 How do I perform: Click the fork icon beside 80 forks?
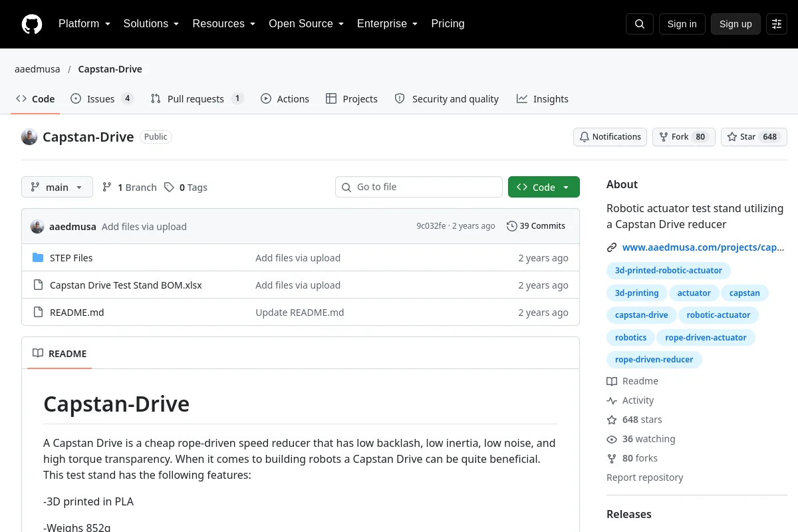pyautogui.click(x=612, y=458)
